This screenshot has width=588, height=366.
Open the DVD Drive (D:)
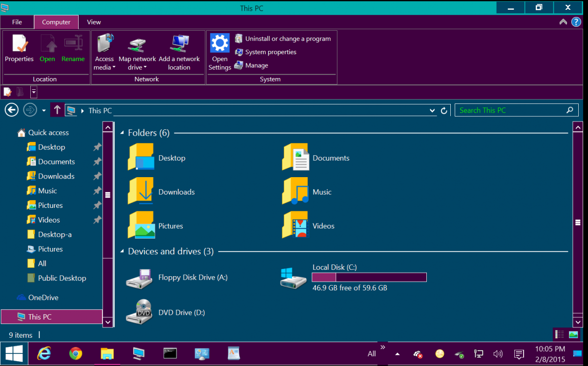[139, 312]
